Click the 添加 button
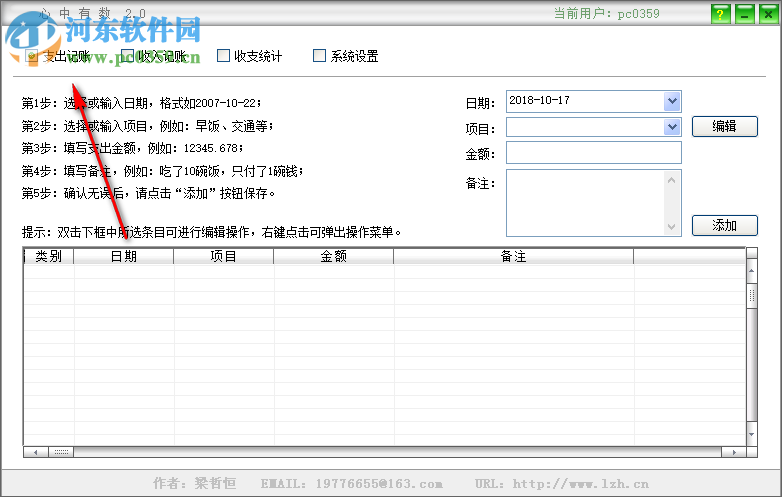The width and height of the screenshot is (782, 497). (725, 225)
